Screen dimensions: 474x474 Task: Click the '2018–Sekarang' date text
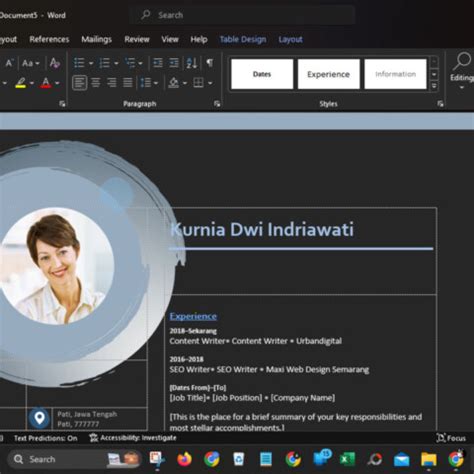click(193, 331)
